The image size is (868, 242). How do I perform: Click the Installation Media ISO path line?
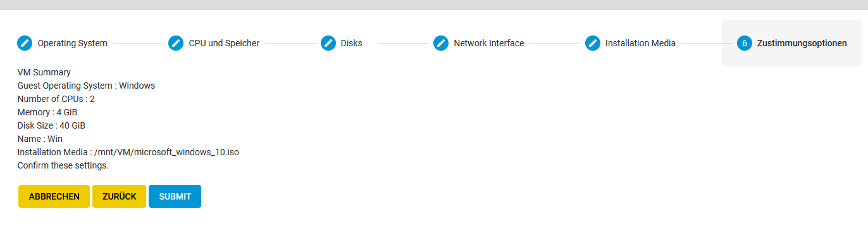coord(128,152)
